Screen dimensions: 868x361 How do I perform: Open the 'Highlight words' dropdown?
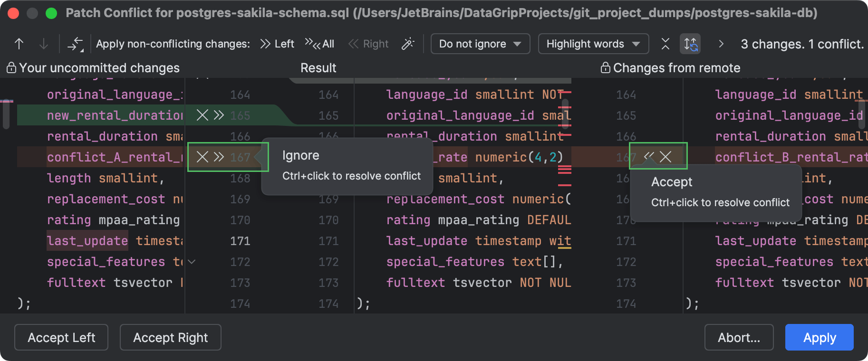pos(593,44)
